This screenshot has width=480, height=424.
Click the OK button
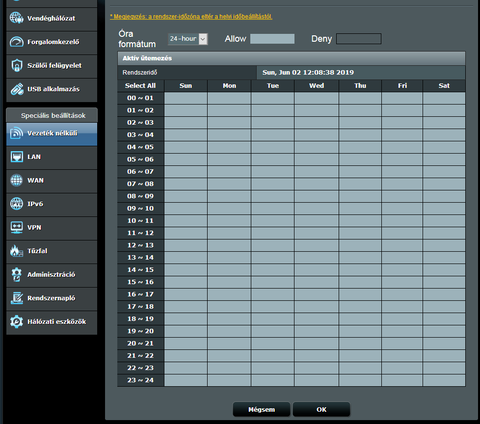(321, 409)
